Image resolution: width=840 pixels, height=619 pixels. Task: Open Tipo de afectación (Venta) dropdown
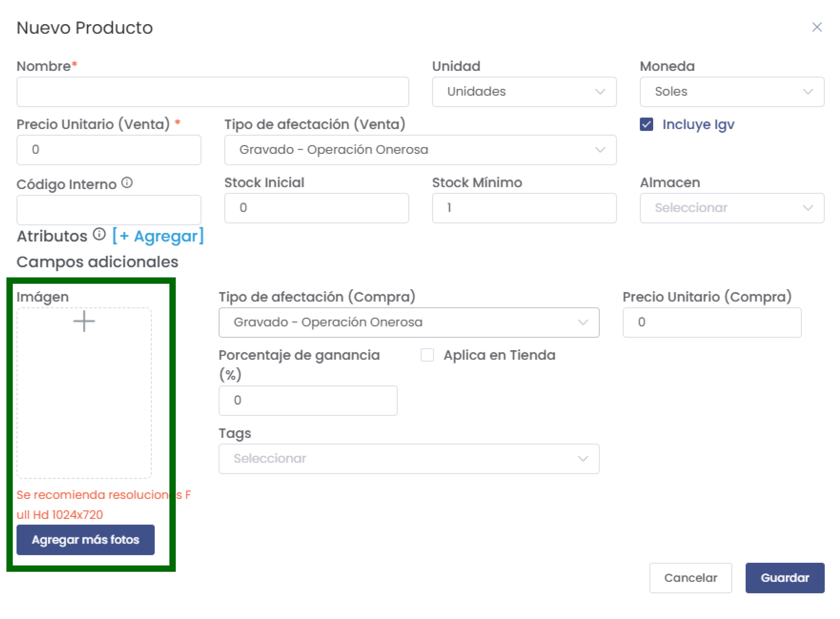coord(420,150)
